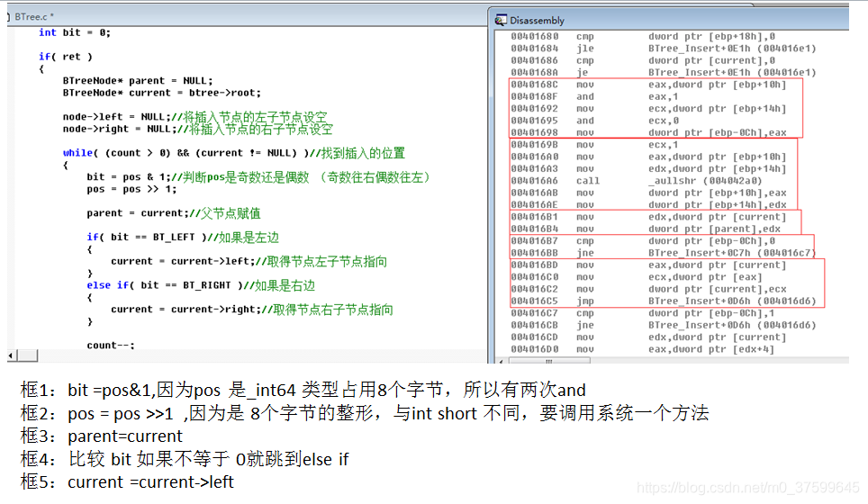This screenshot has width=868, height=504.
Task: Click the Disassembly window title
Action: (x=537, y=21)
